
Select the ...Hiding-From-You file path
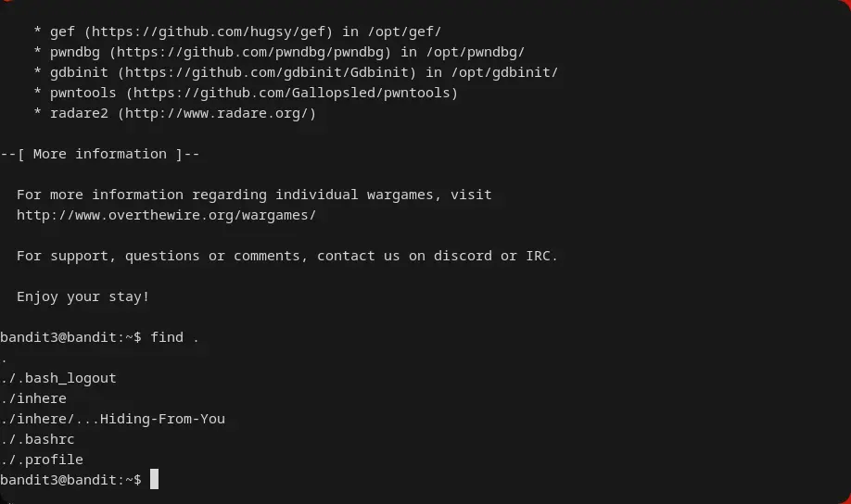click(112, 419)
